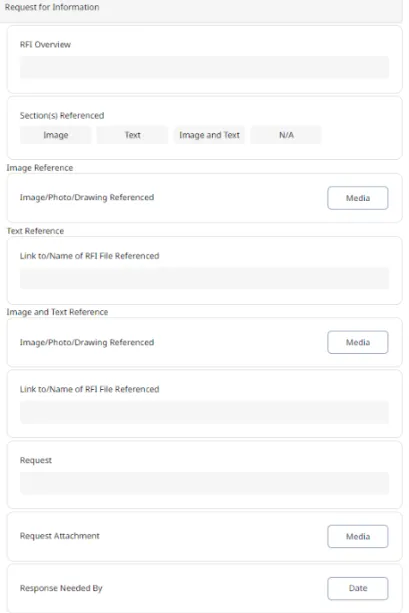Focus the RFI File link field under Image and Text Reference
This screenshot has width=409, height=613.
tap(204, 412)
